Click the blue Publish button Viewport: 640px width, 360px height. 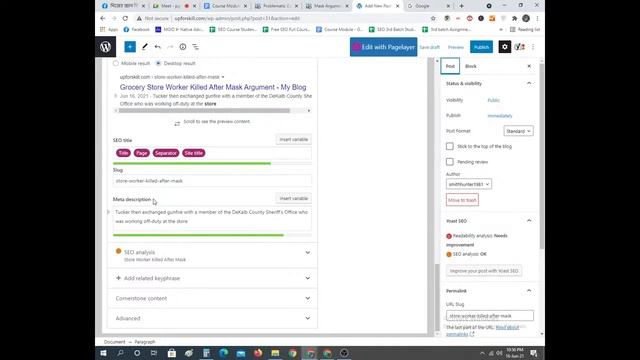[481, 47]
